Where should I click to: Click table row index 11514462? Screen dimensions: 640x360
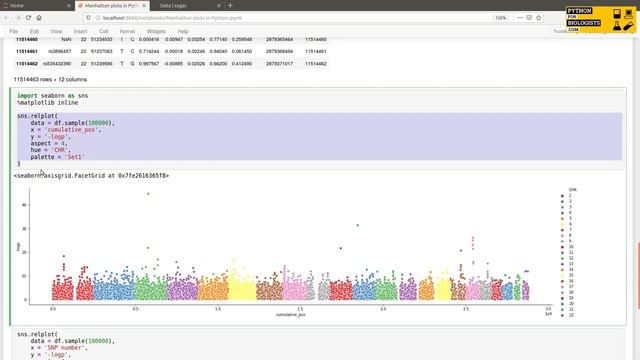tap(27, 64)
